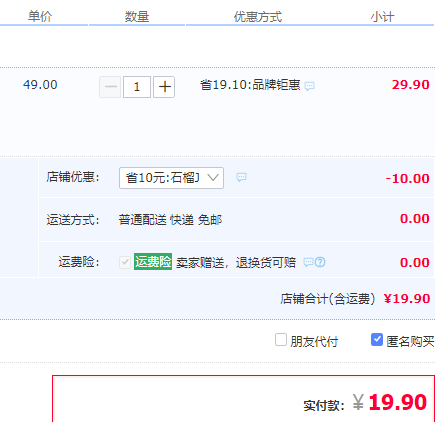Click the comment icon beside store discount dropdown
Viewport: 441px width, 422px height.
click(241, 177)
